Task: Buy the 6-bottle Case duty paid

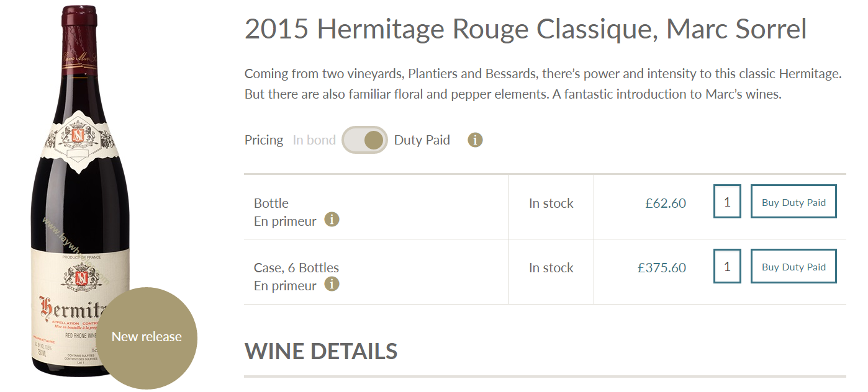Action: [793, 266]
